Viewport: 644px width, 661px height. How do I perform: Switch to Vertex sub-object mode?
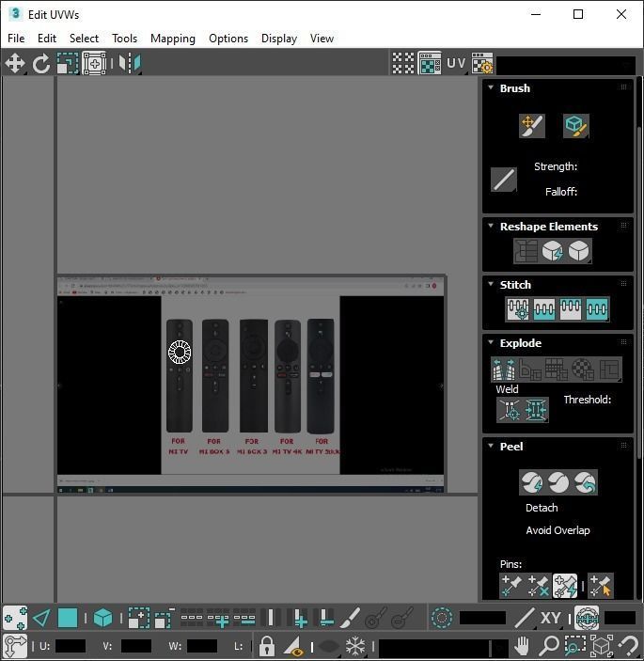[15, 618]
